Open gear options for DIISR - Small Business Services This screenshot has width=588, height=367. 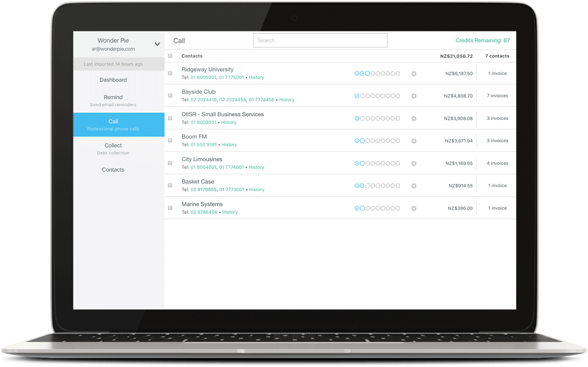click(x=414, y=118)
